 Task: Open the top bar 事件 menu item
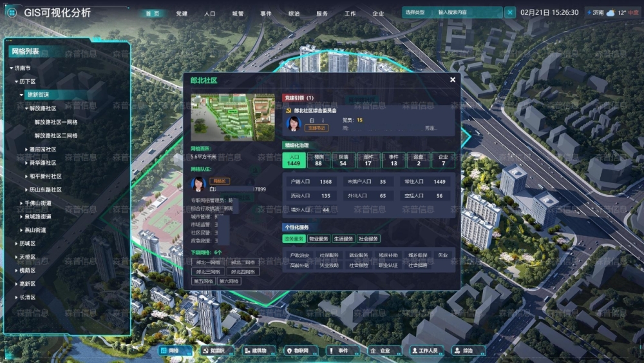pos(266,14)
